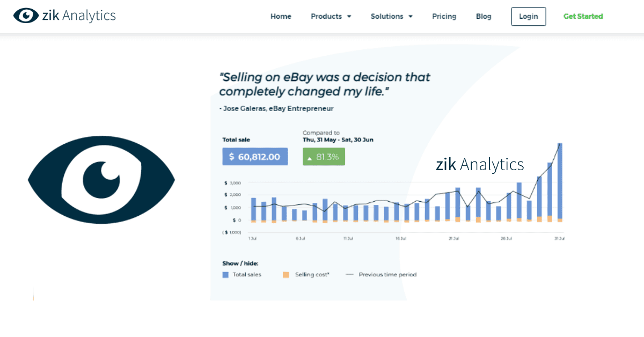Expand the Products dropdown arrow
This screenshot has height=337, width=644.
[349, 17]
